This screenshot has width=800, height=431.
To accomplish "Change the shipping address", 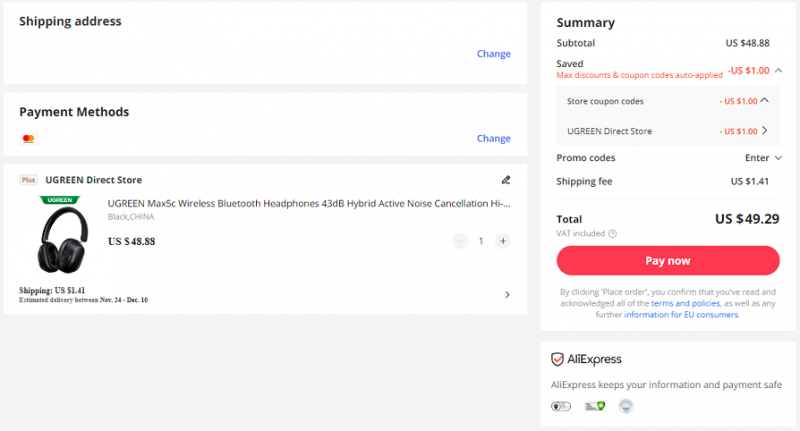I will coord(493,54).
